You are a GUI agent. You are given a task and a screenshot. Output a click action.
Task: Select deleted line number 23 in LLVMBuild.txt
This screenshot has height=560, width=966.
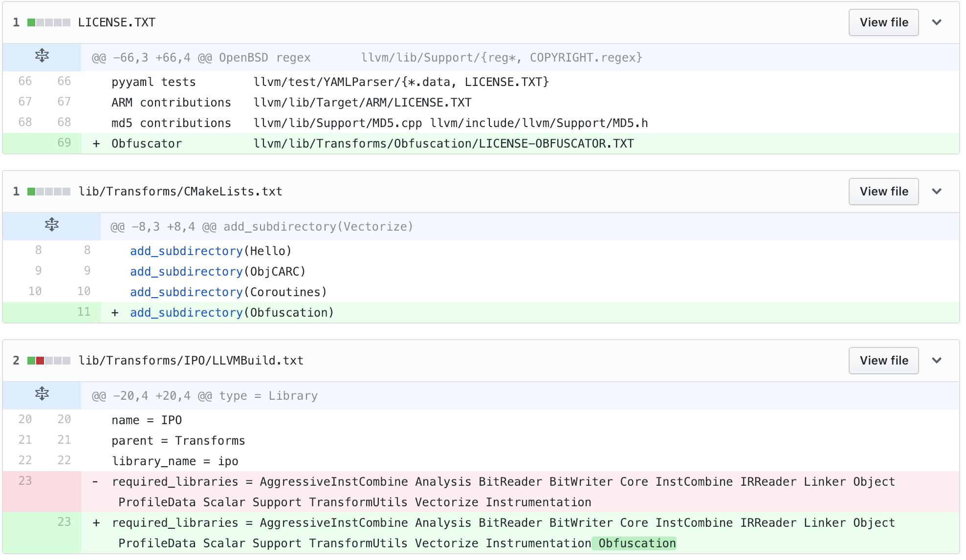click(25, 481)
